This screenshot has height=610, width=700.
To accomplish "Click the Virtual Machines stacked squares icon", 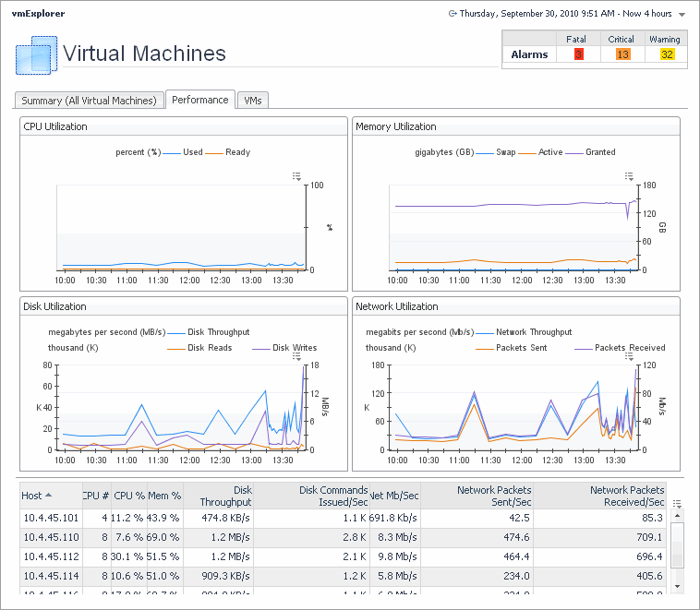I will click(37, 55).
